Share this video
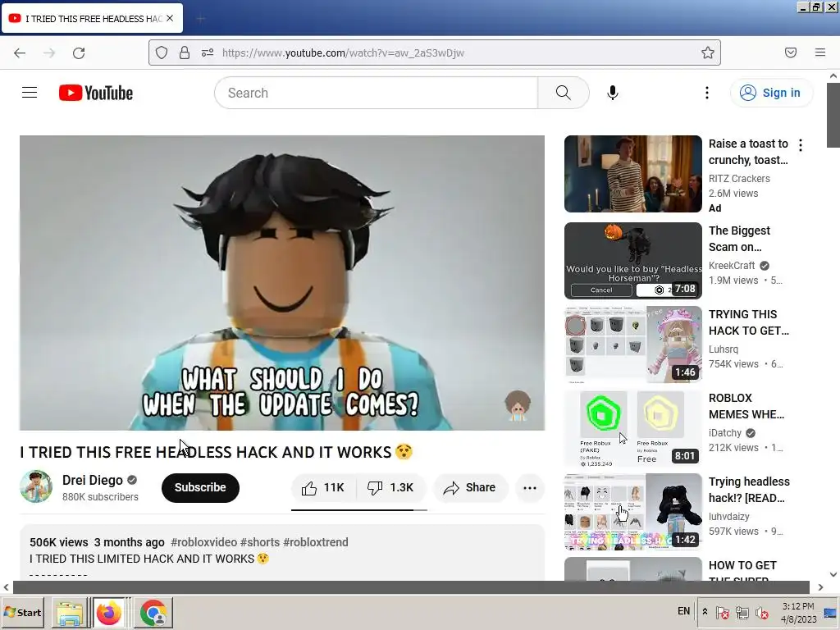The image size is (840, 630). tap(470, 487)
